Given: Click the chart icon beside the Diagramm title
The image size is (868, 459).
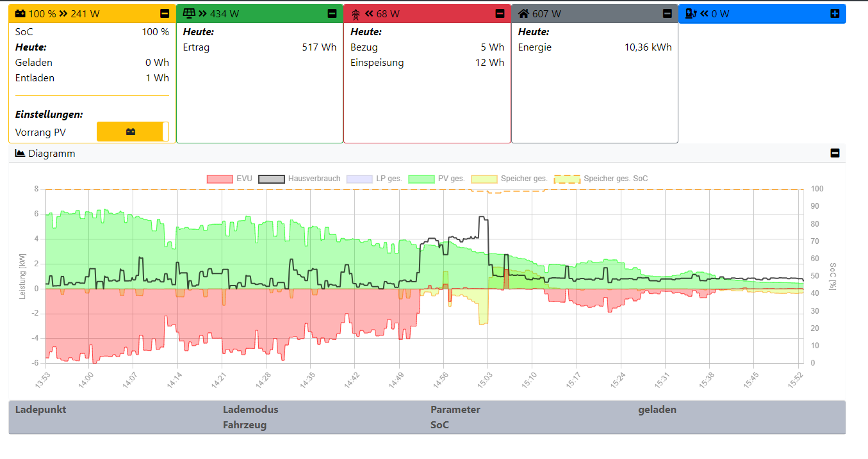Looking at the screenshot, I should [20, 154].
